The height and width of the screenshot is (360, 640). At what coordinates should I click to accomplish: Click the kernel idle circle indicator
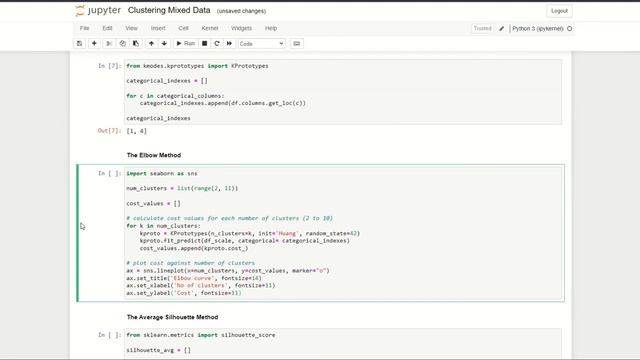tap(570, 29)
